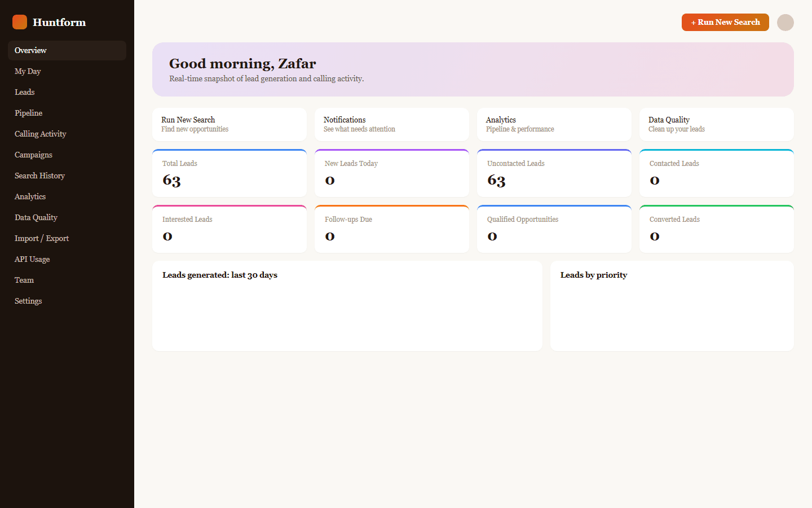Open Search History page
Screen dimensions: 812x508
click(x=67, y=176)
